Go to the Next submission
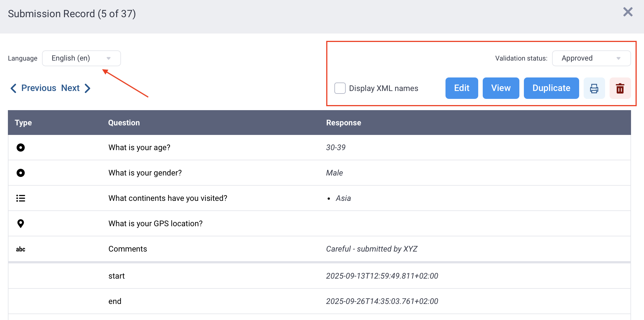Screen dimensions: 644x320 tap(76, 88)
